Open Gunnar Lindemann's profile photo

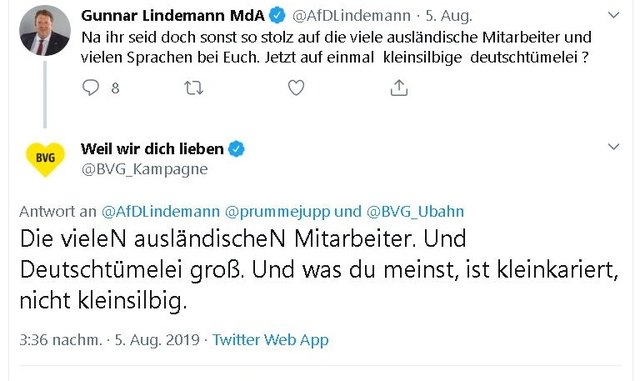click(45, 31)
